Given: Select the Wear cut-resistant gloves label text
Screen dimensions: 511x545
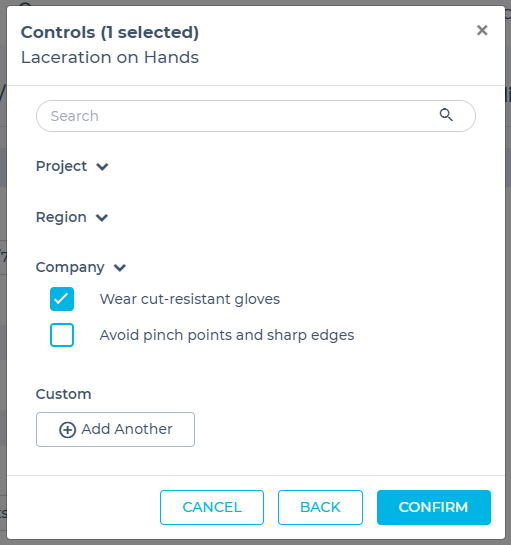Looking at the screenshot, I should click(x=190, y=299).
